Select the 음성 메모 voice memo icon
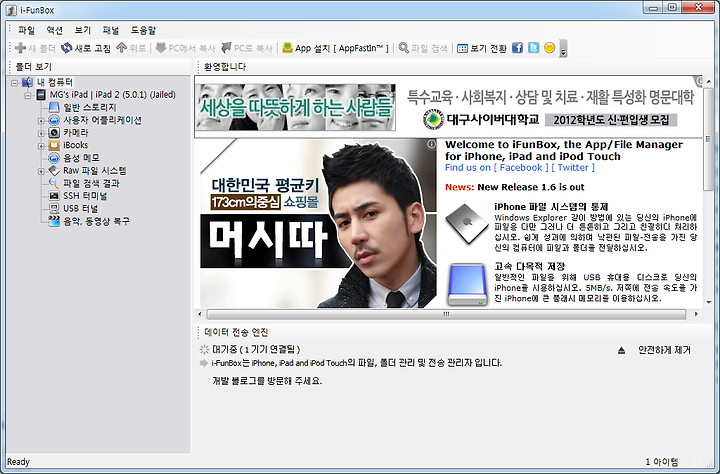 coord(54,158)
